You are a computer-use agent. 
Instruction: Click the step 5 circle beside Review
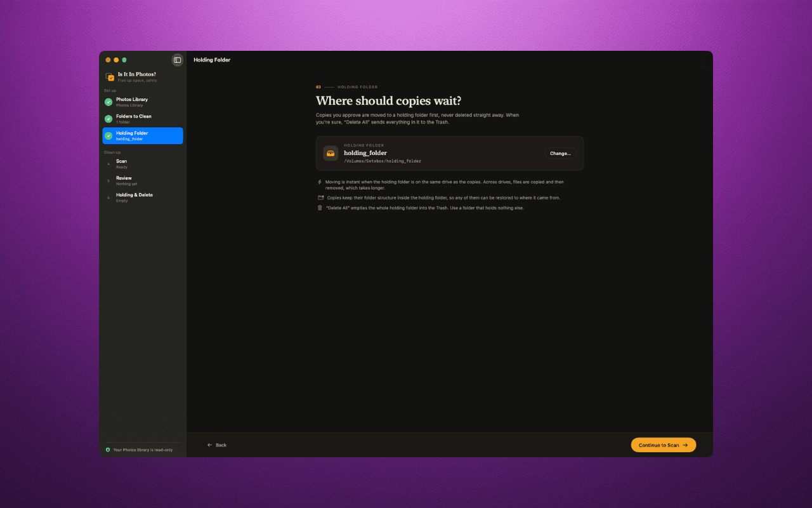click(x=108, y=181)
